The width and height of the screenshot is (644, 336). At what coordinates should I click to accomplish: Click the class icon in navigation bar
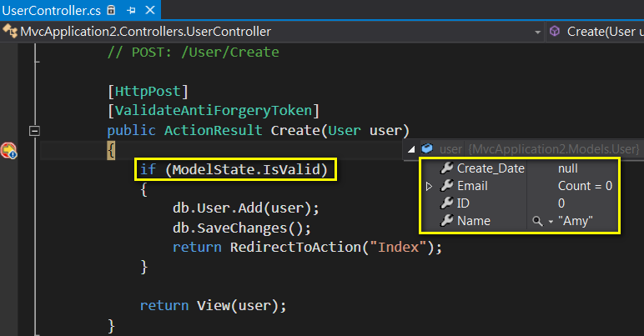tap(11, 32)
